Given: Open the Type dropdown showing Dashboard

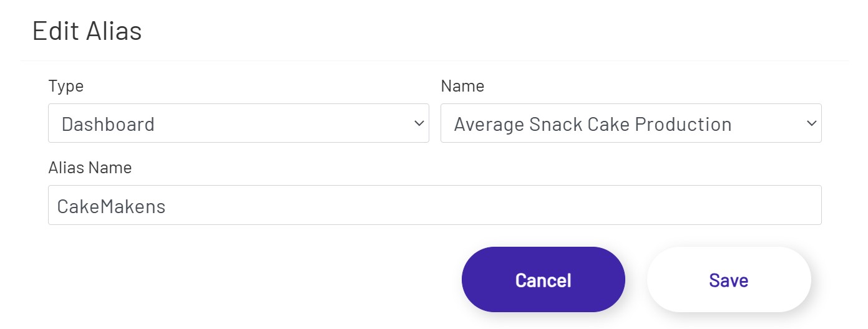Looking at the screenshot, I should click(x=238, y=123).
